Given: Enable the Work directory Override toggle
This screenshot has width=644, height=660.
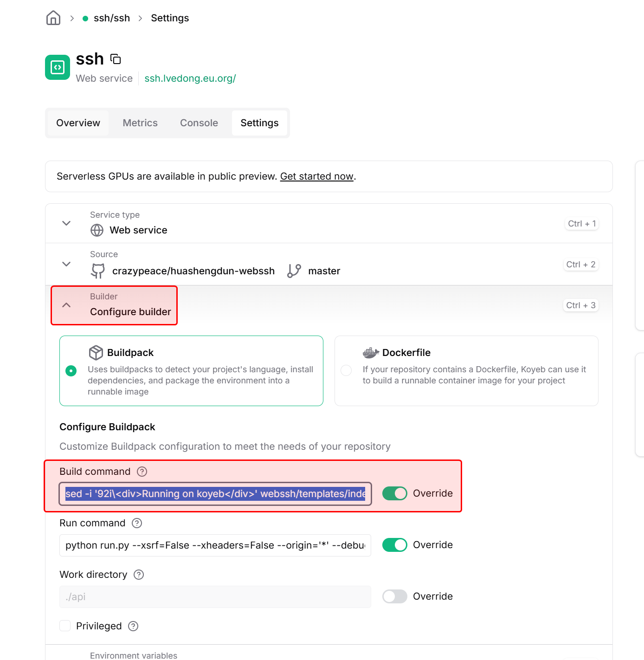Looking at the screenshot, I should tap(394, 596).
